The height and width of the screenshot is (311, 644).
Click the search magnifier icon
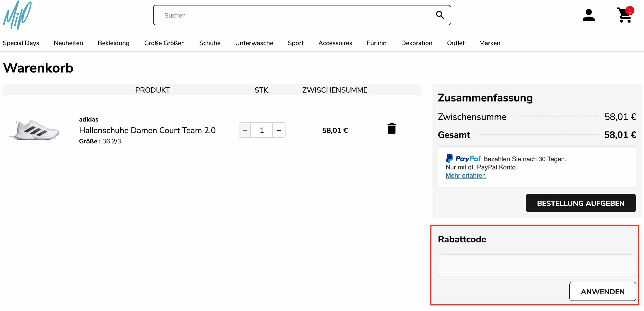[440, 15]
